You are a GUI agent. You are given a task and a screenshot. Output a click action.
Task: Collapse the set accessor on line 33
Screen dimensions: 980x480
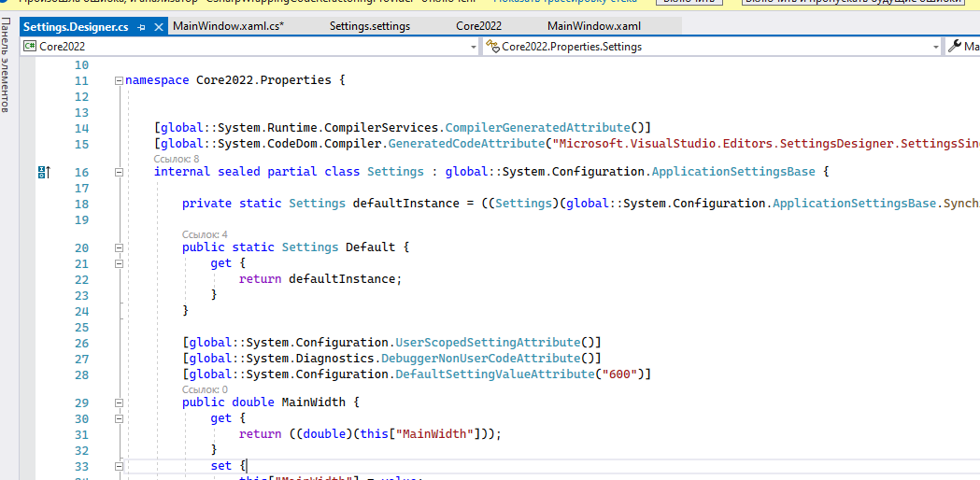119,466
